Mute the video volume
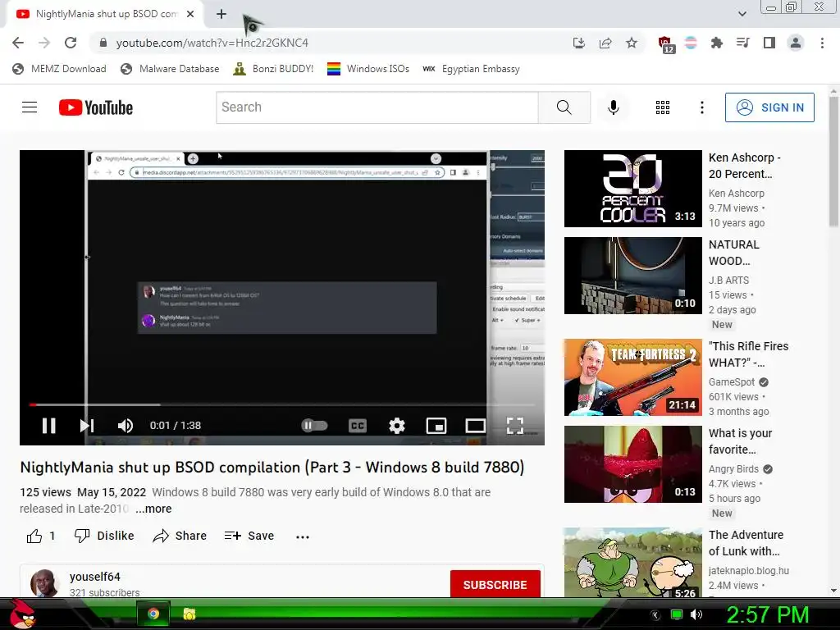 (125, 426)
